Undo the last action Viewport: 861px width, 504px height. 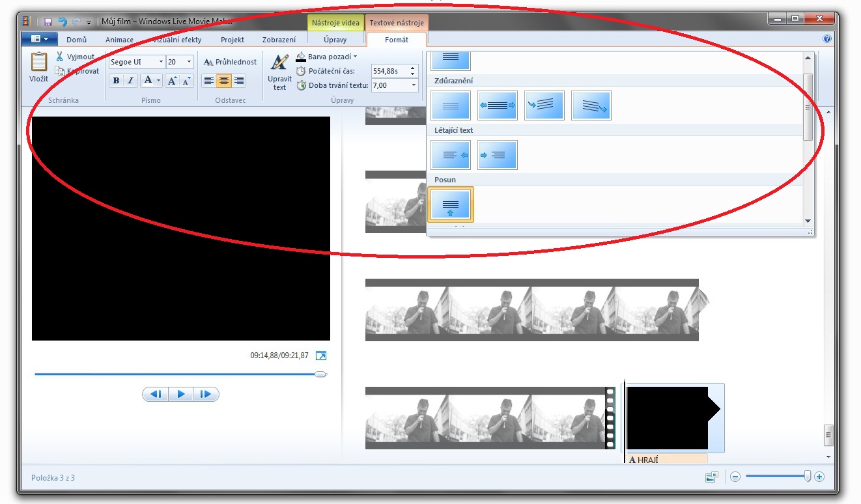click(62, 21)
